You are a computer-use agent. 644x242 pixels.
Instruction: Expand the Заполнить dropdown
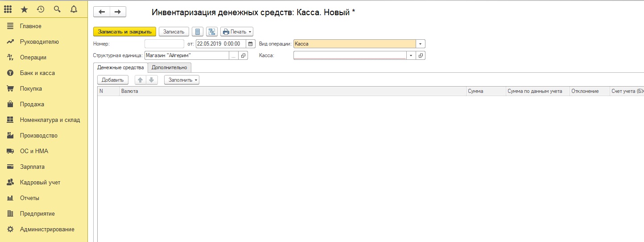tap(182, 80)
